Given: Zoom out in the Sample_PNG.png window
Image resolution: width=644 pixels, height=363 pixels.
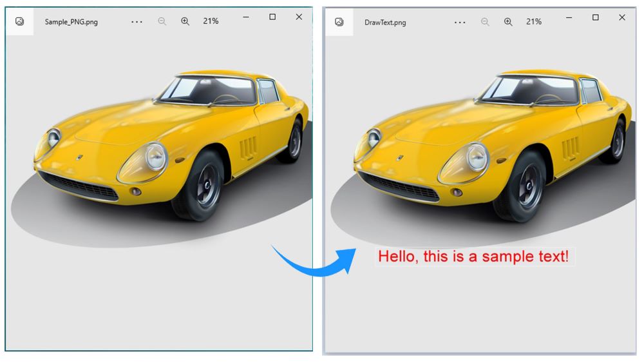Looking at the screenshot, I should click(162, 21).
